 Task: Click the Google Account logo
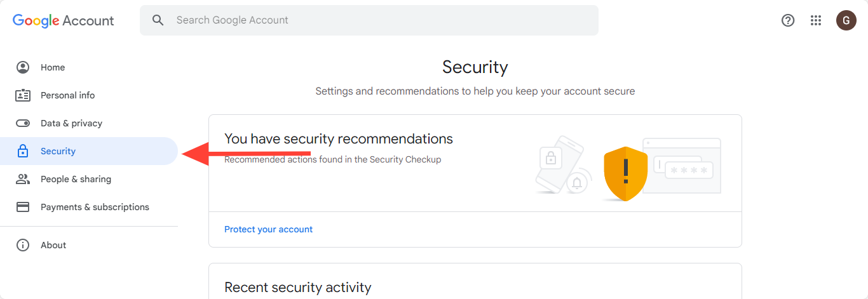coord(64,20)
